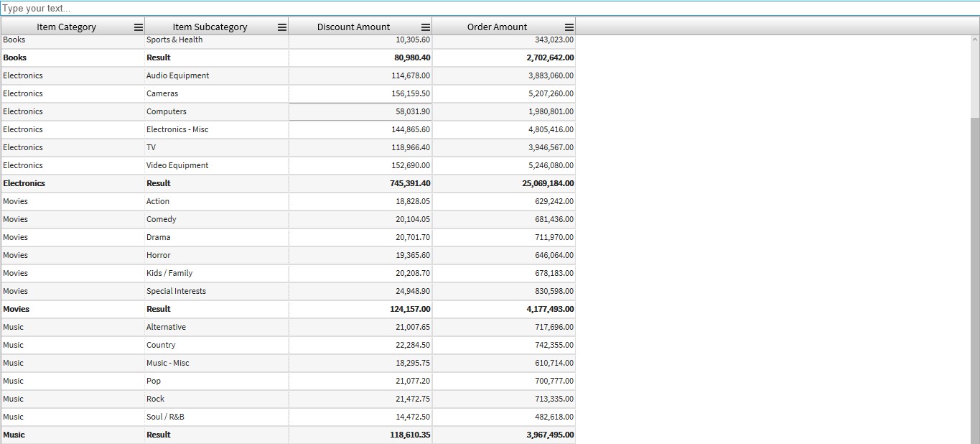Select the Cameras subcategory cell
980x444 pixels.
coord(162,93)
